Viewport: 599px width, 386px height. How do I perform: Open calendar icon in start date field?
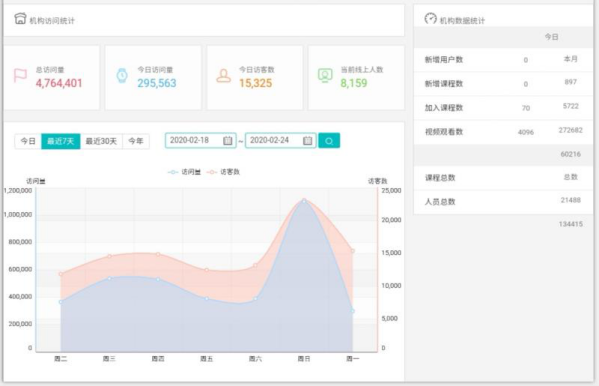(x=228, y=141)
